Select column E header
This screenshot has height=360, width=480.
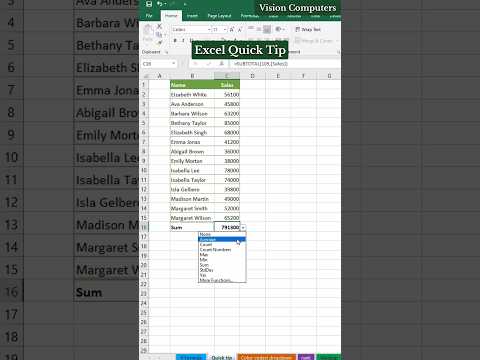pyautogui.click(x=278, y=76)
